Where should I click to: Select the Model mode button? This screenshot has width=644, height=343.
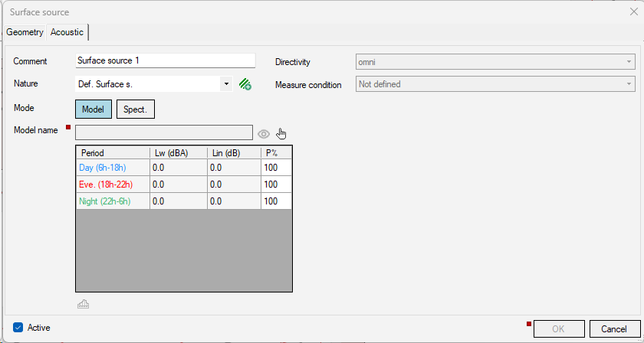[94, 109]
